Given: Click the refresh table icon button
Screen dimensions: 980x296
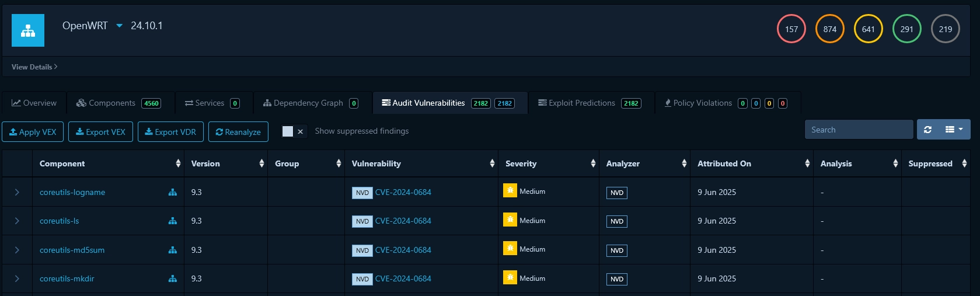Looking at the screenshot, I should pos(927,130).
